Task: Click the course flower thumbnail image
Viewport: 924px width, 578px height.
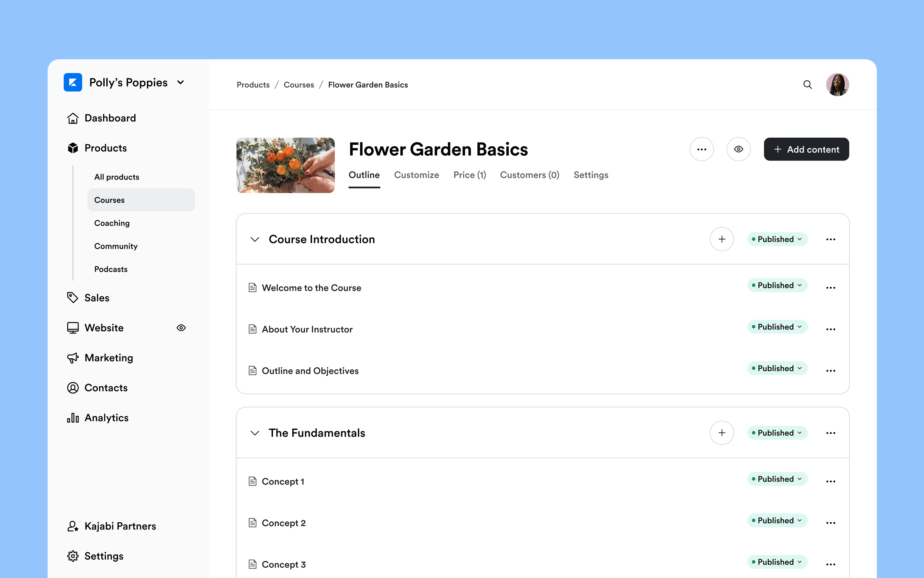Action: pos(286,165)
